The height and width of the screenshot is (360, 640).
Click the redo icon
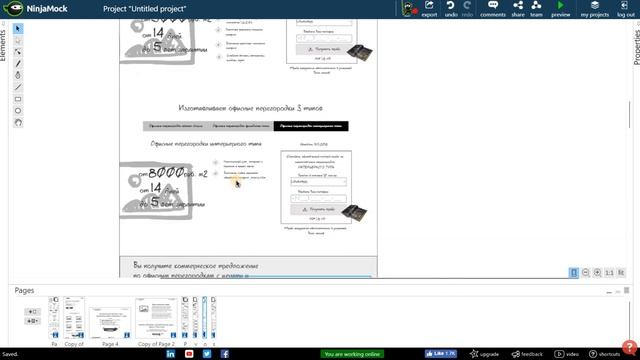pyautogui.click(x=467, y=9)
